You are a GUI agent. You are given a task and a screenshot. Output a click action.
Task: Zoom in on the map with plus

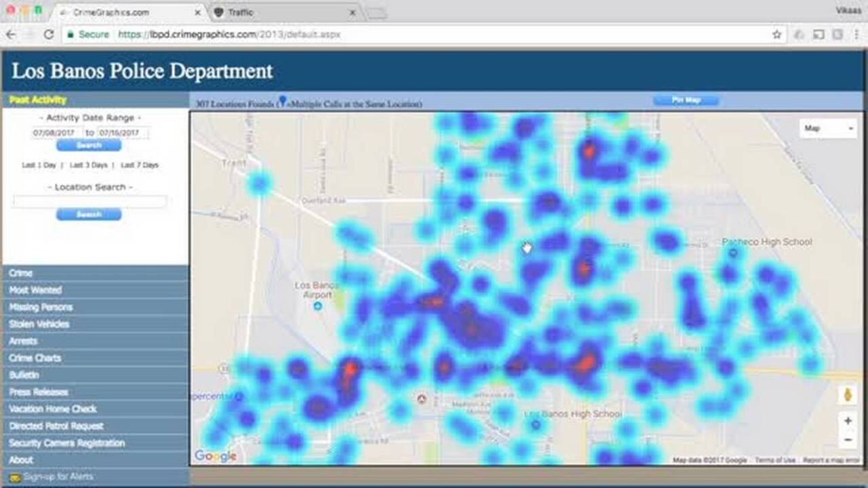[848, 421]
